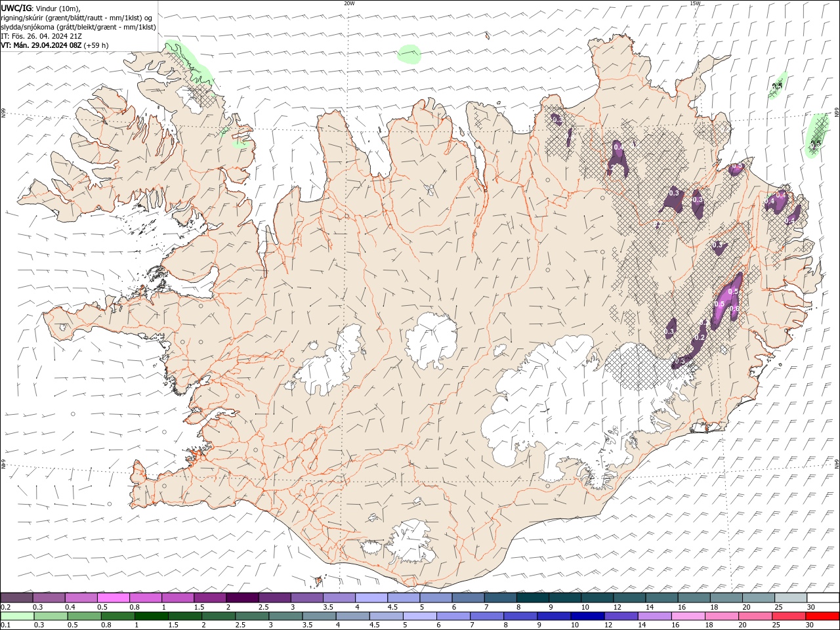Pick lower legend swatch labeled 12
840x630 pixels.
(620, 616)
